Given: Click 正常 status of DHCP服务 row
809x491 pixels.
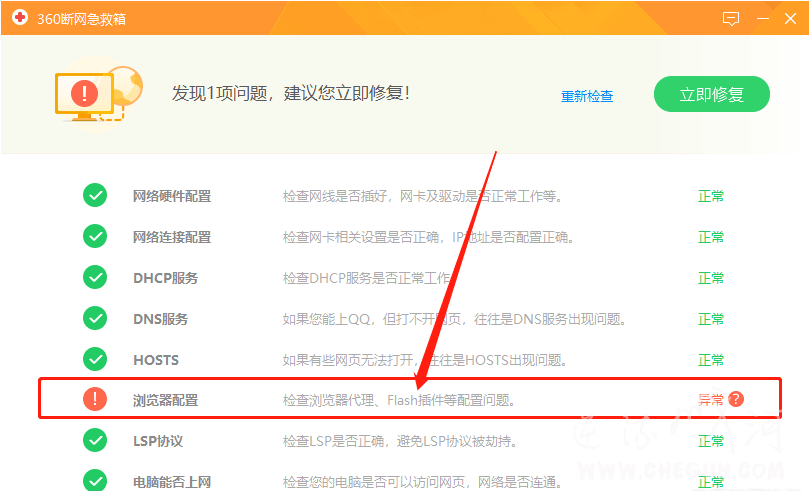Looking at the screenshot, I should (710, 278).
